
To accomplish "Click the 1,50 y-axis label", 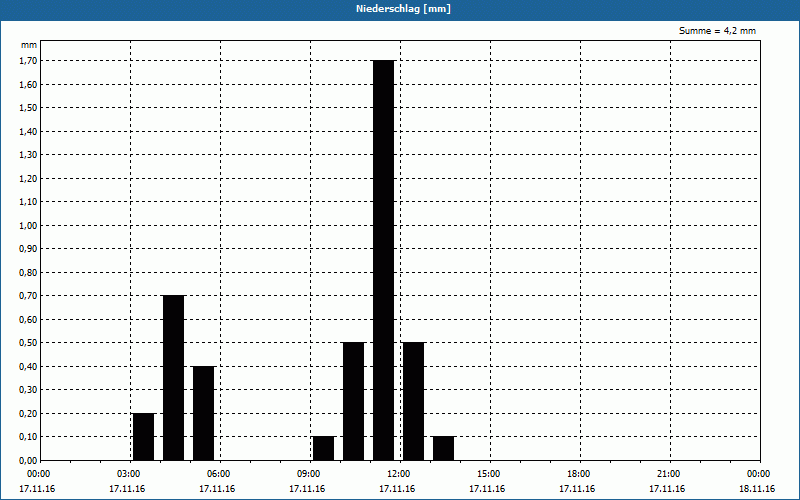I will pyautogui.click(x=28, y=108).
